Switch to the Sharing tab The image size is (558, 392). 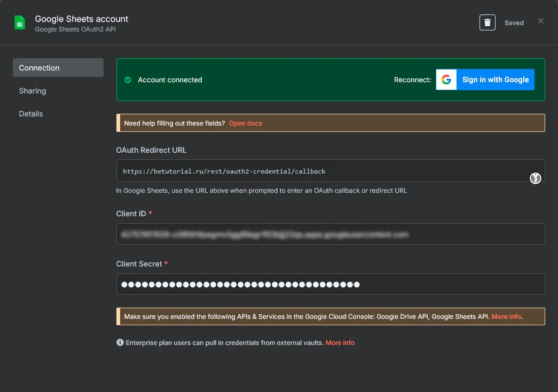(33, 91)
